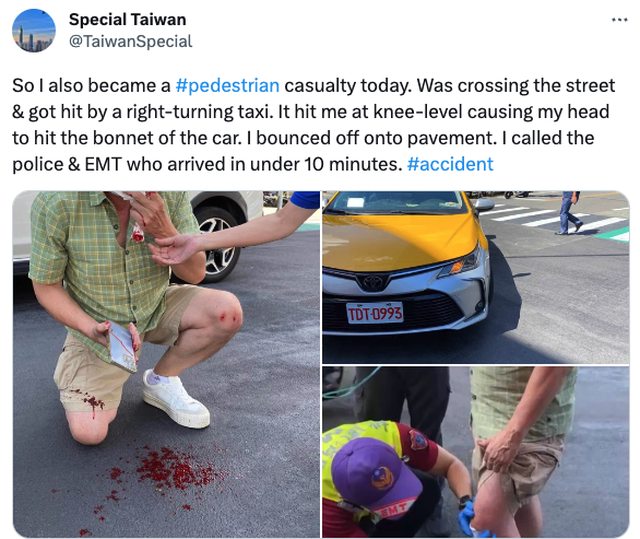The width and height of the screenshot is (640, 539).
Task: Open the #accident hashtag
Action: [x=450, y=164]
